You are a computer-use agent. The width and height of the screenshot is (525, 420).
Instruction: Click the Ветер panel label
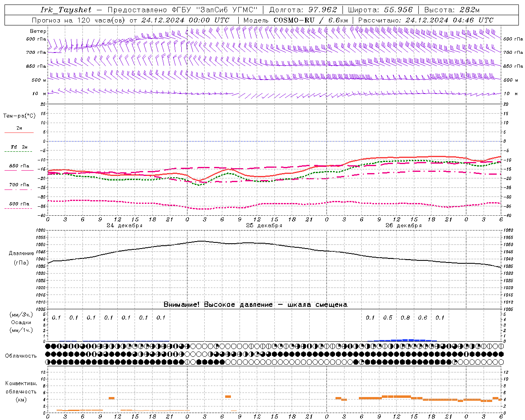38,31
